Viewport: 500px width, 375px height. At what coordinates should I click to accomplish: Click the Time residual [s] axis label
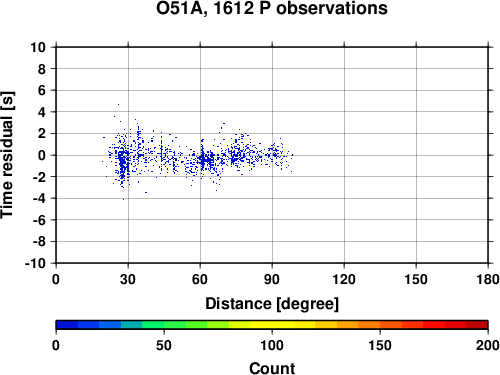(7, 155)
